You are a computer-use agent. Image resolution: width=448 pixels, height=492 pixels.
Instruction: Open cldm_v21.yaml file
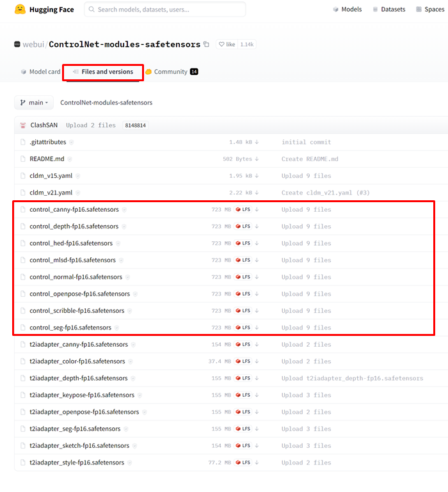pos(51,193)
